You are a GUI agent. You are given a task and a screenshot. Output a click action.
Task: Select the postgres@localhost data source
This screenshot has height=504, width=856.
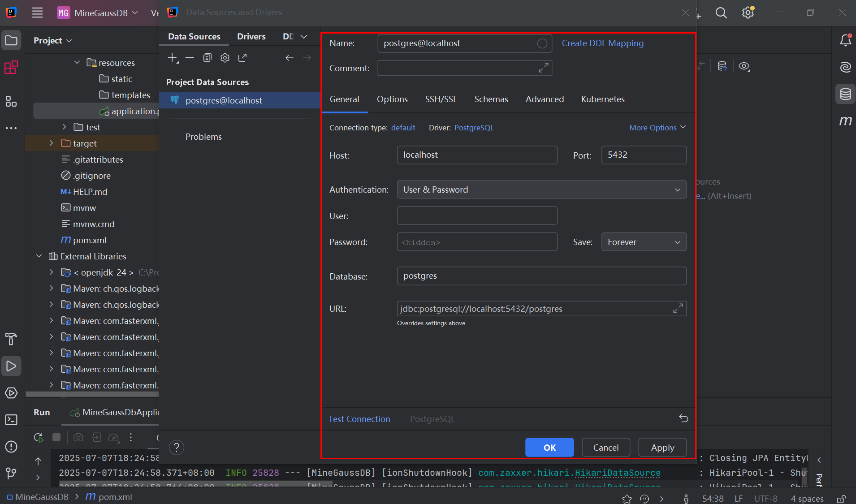coord(240,100)
